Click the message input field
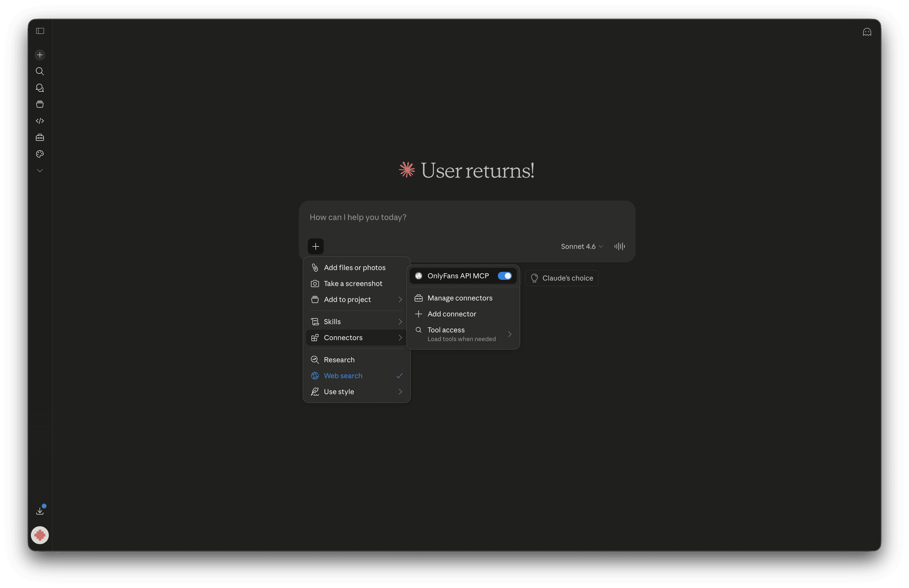The height and width of the screenshot is (588, 909). [x=466, y=217]
